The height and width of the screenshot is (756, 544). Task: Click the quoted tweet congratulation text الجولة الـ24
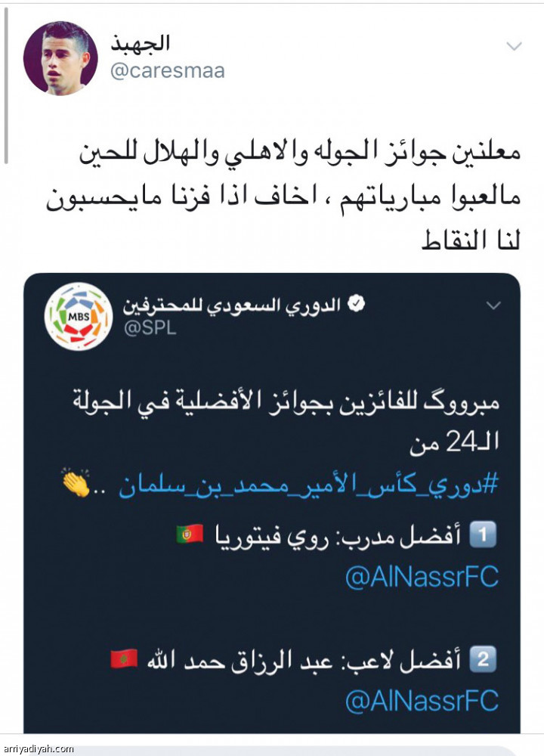[286, 423]
